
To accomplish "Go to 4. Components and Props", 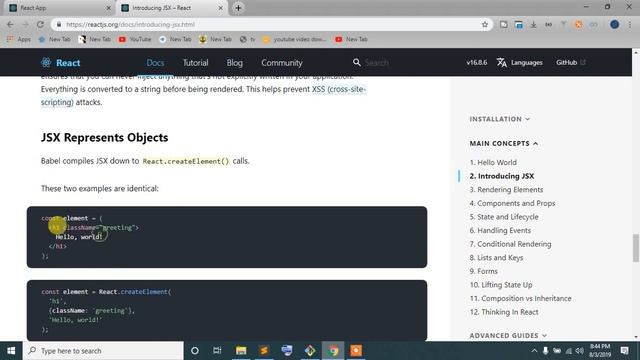I will tap(512, 203).
